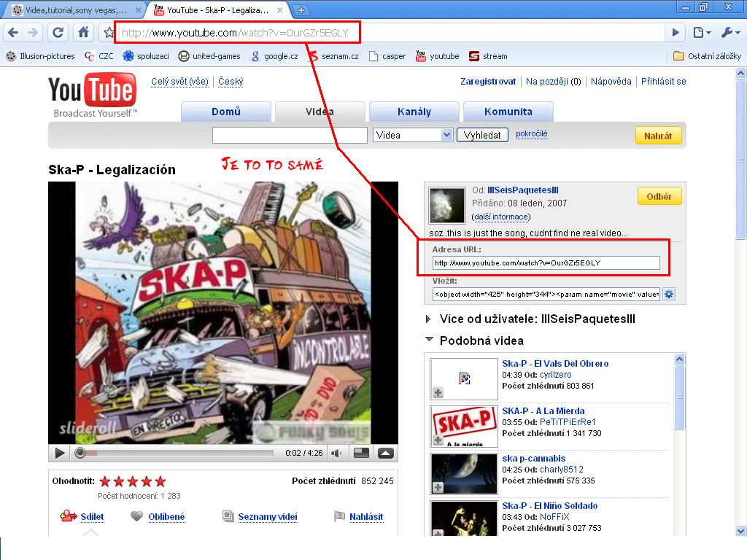Collapse the Podobná videa section
Viewport: 747px width, 560px height.
coord(429,340)
